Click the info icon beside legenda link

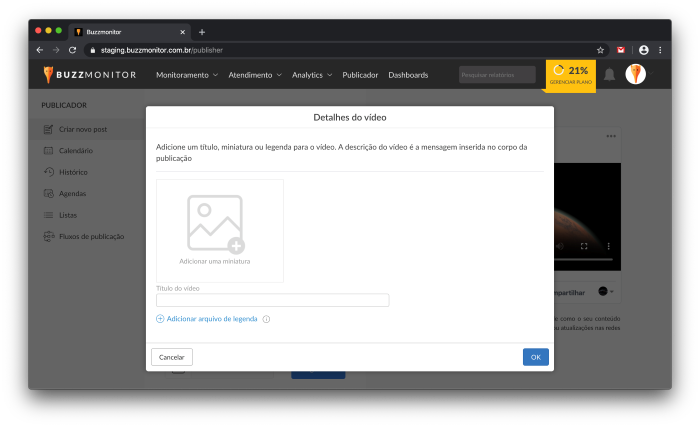click(267, 319)
